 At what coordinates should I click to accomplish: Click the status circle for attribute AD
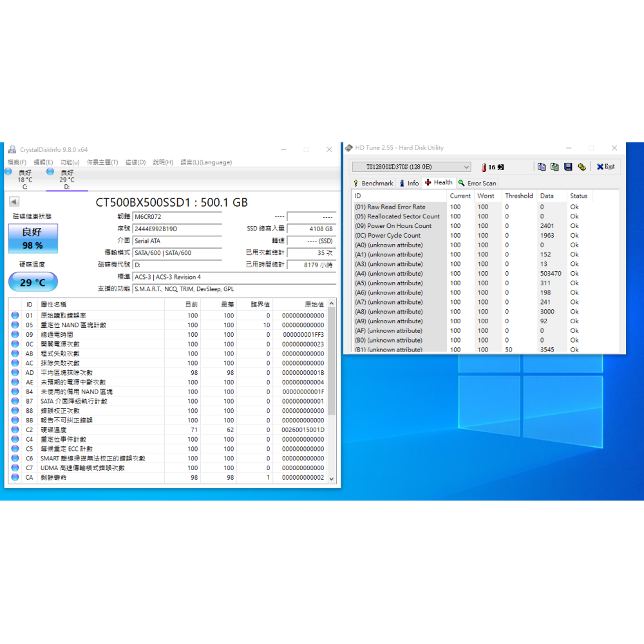pos(15,372)
